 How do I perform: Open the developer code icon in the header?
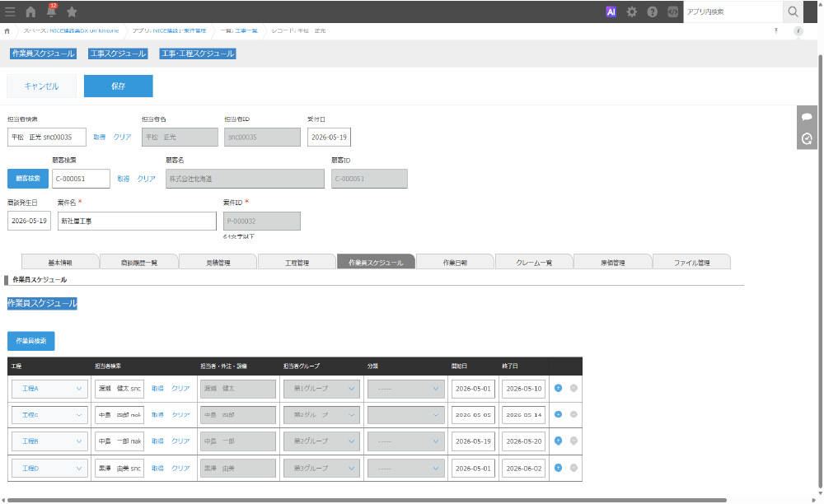(672, 12)
